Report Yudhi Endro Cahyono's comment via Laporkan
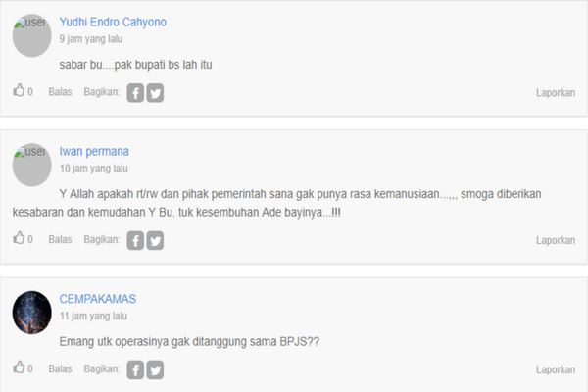Screen dimensions: 588x392 coord(556,93)
